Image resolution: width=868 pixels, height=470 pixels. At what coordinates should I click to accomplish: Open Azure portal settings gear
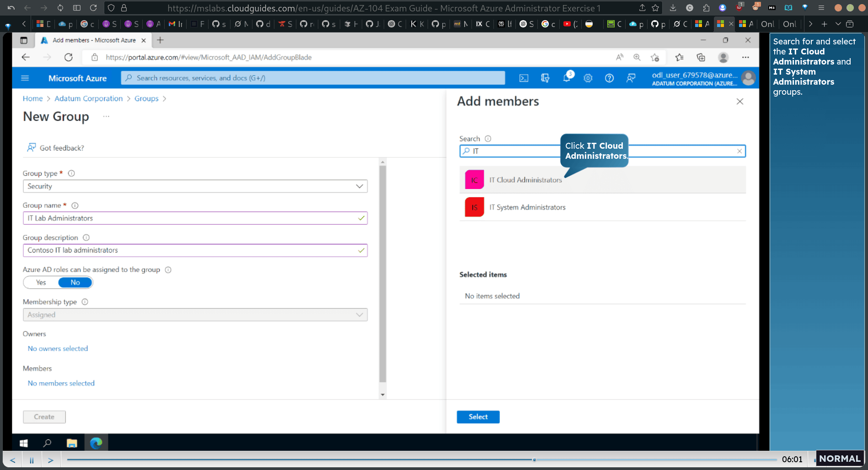tap(588, 78)
